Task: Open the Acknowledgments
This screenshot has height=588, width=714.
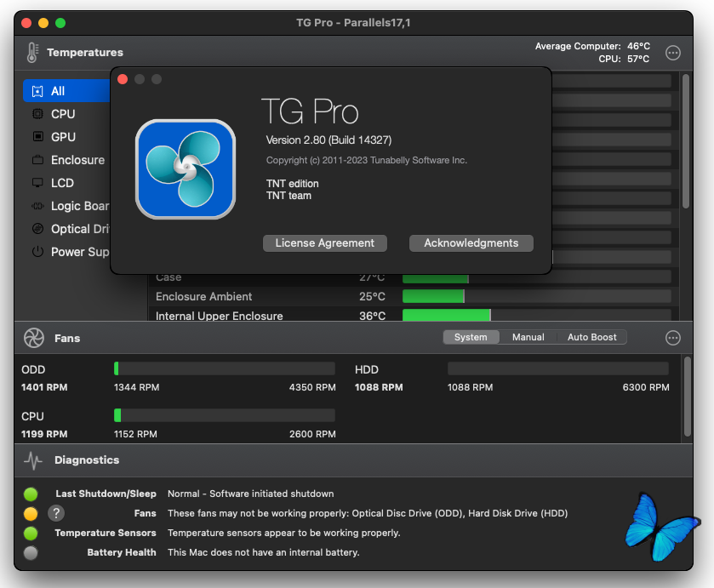Action: click(x=471, y=243)
